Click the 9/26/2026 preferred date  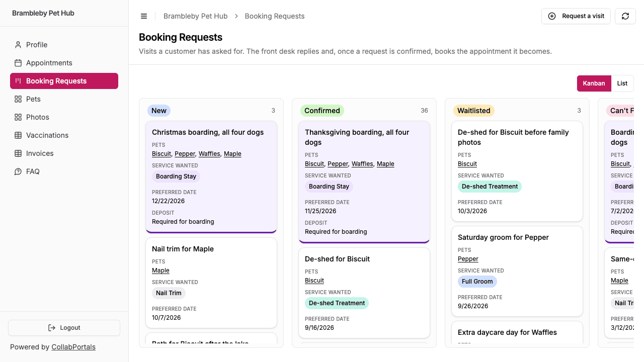tap(473, 306)
